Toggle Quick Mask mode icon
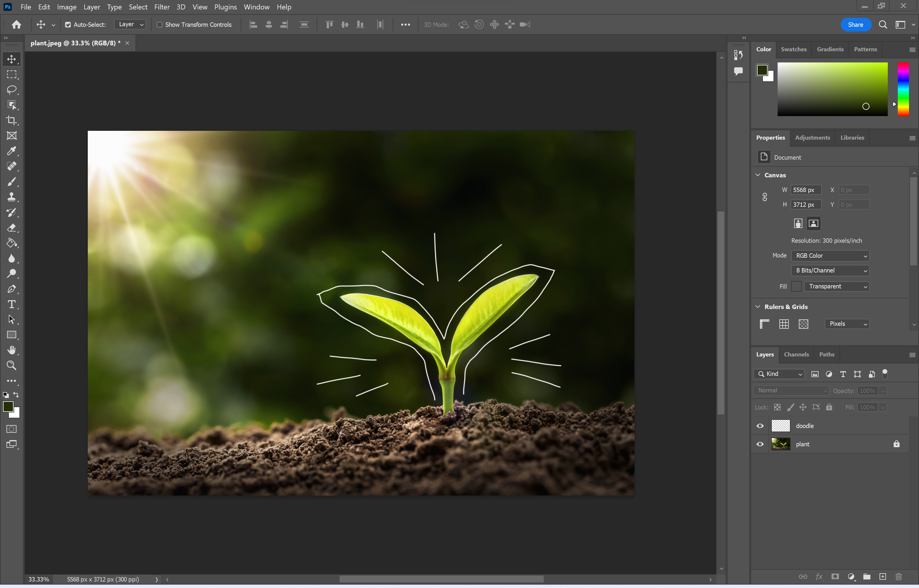919x588 pixels. click(x=11, y=429)
